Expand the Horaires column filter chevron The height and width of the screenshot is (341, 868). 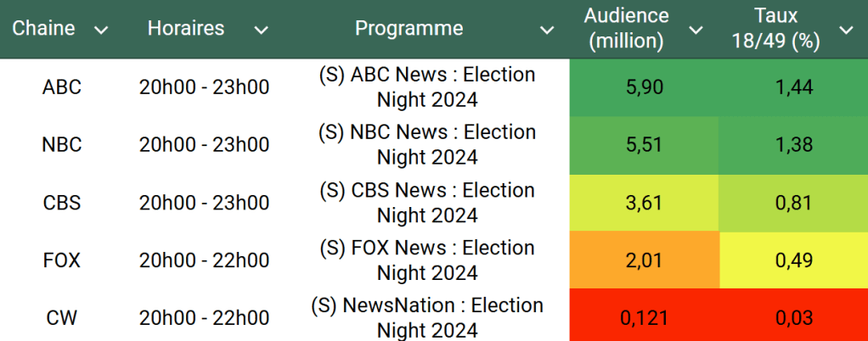pyautogui.click(x=261, y=30)
